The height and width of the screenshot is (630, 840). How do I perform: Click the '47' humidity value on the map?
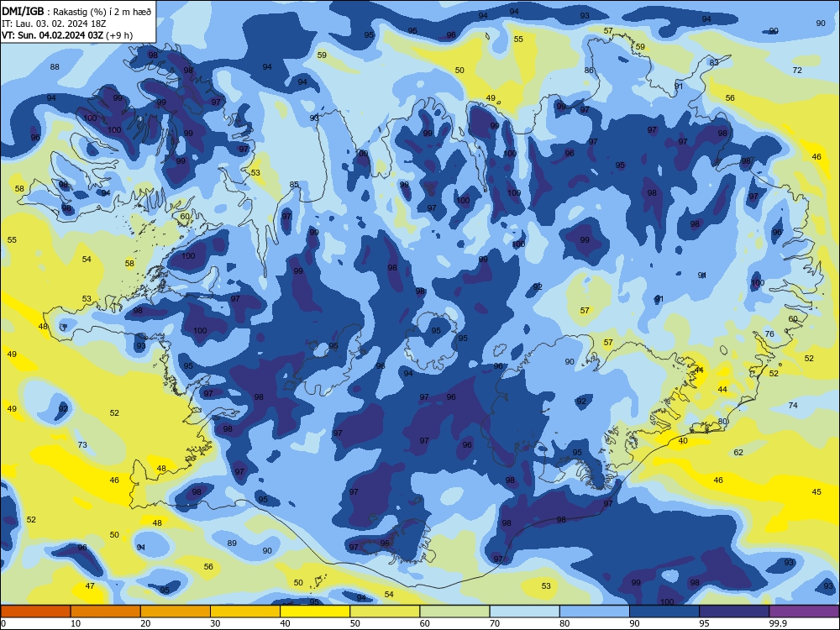(90, 586)
